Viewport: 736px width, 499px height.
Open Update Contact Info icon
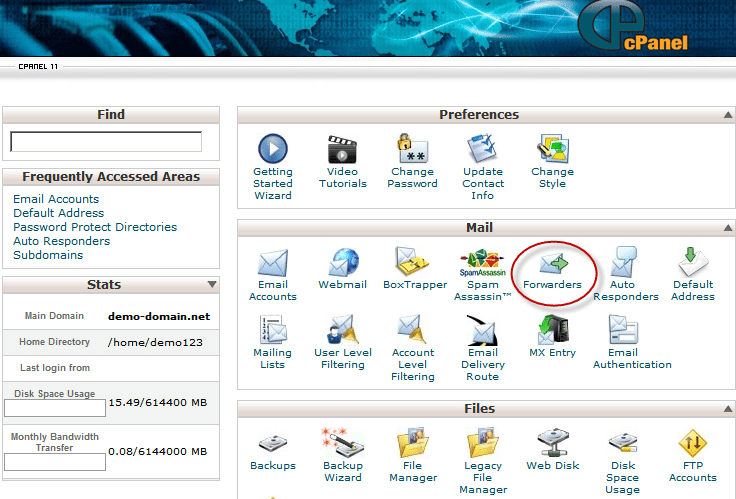pyautogui.click(x=482, y=148)
